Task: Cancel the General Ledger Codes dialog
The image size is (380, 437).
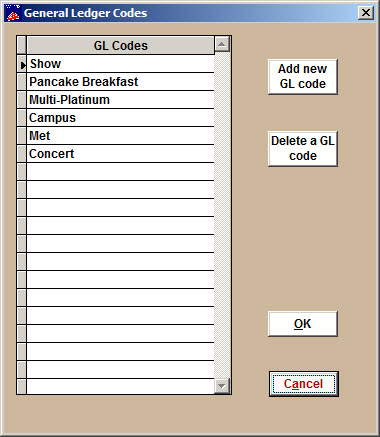Action: (304, 384)
